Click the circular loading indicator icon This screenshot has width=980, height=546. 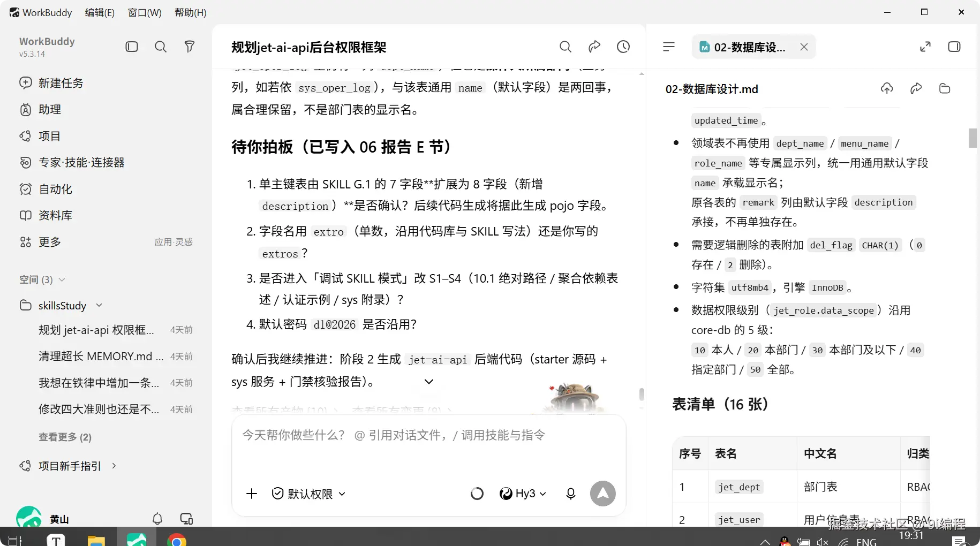[477, 494]
